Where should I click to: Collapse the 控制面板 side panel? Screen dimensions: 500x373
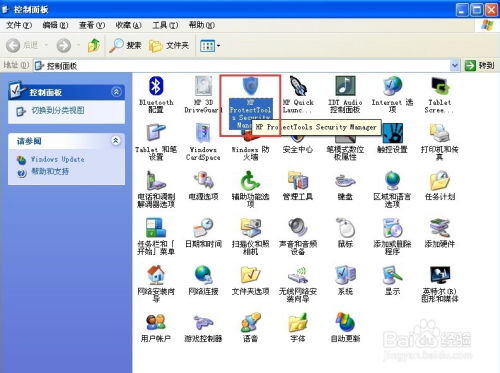tap(116, 92)
